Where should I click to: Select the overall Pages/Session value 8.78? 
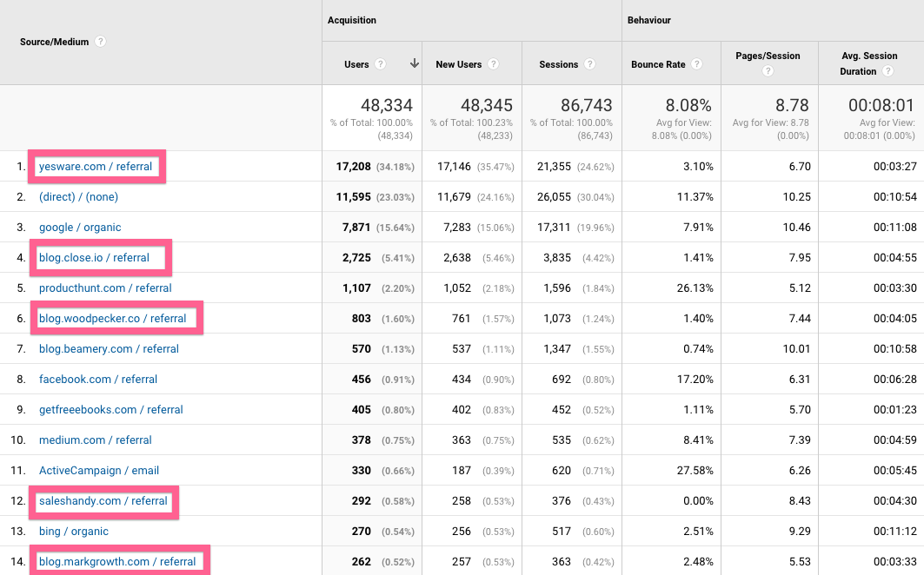[792, 105]
